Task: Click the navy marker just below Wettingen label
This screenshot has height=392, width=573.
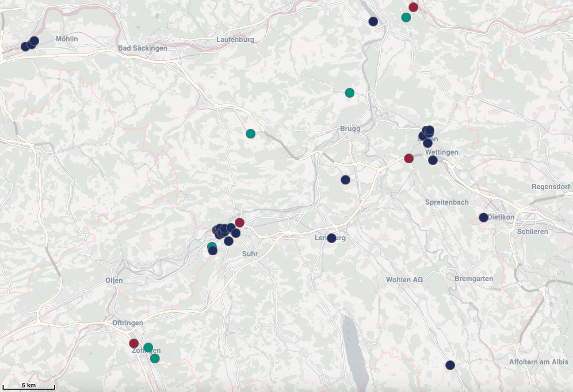Action: pyautogui.click(x=433, y=160)
